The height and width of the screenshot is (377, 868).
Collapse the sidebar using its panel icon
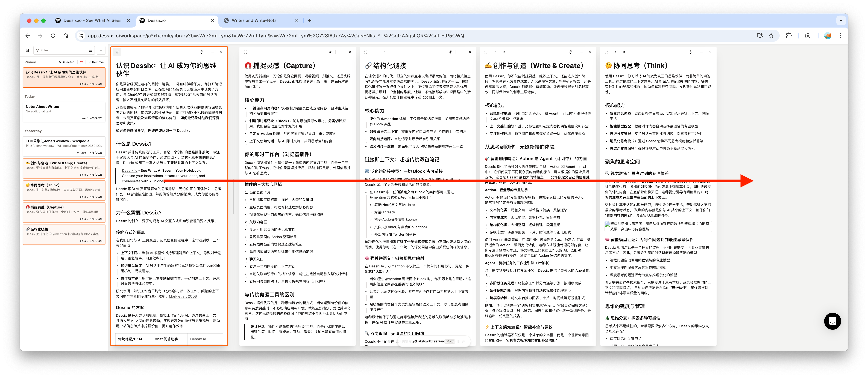point(27,50)
